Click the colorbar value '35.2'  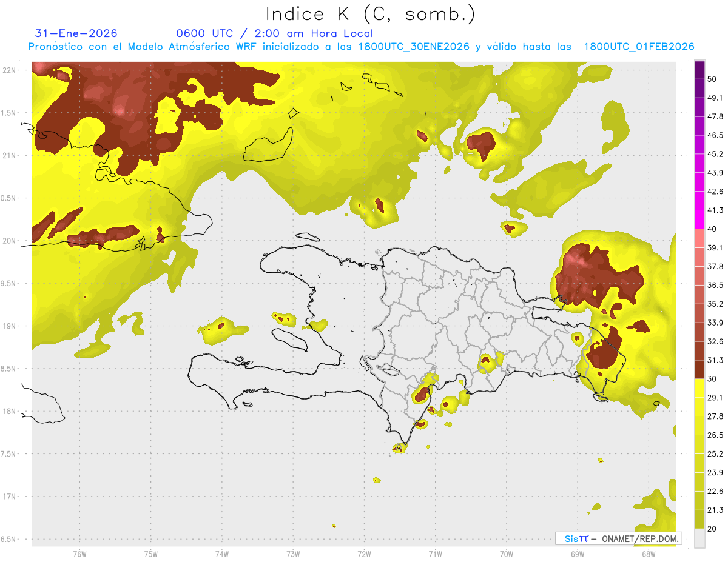715,304
